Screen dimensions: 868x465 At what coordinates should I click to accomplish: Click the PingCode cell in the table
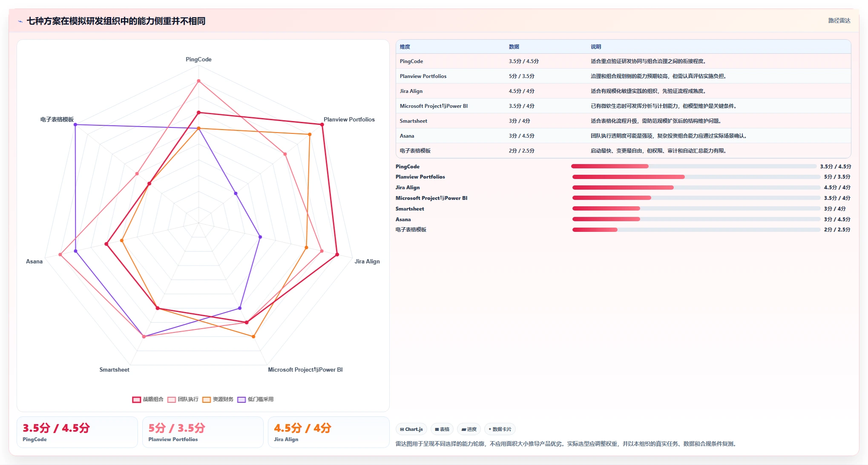(x=411, y=61)
